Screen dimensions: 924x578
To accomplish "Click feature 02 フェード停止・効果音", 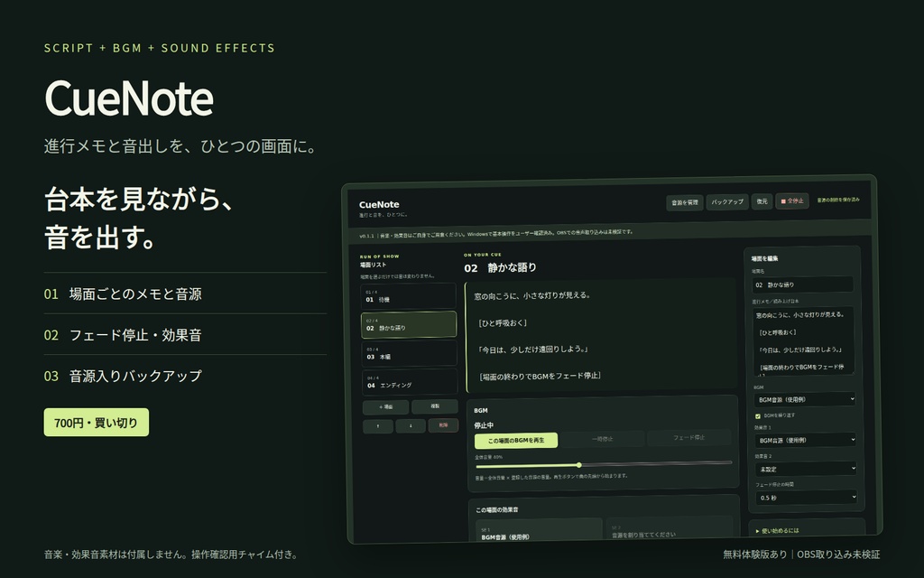I will coord(123,335).
